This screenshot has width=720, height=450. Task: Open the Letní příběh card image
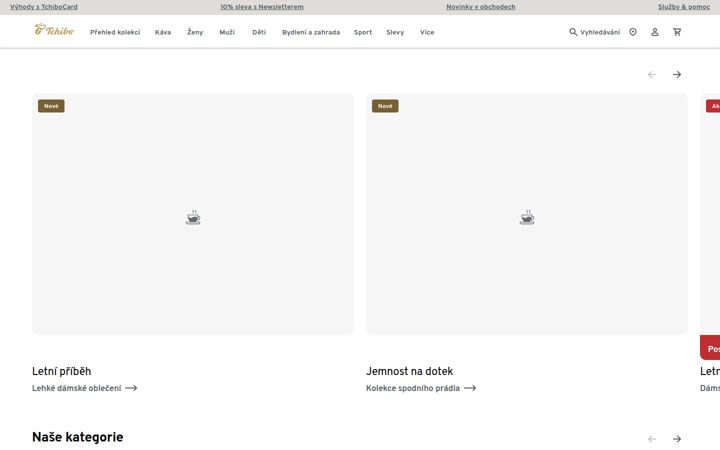coord(193,214)
